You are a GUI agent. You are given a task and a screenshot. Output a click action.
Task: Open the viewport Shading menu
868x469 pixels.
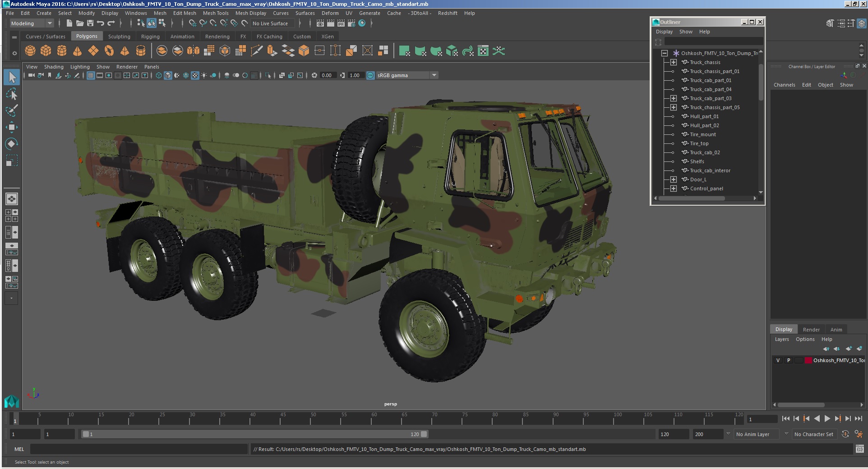[x=54, y=67]
